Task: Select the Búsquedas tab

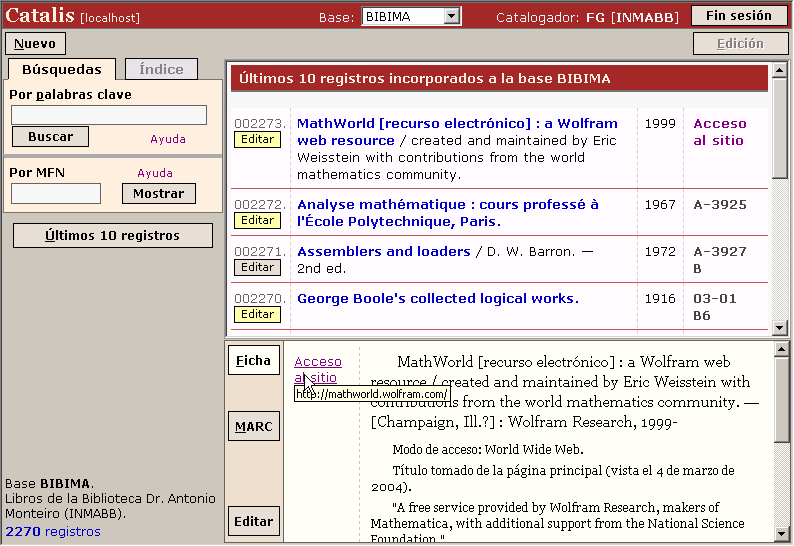Action: pyautogui.click(x=61, y=69)
